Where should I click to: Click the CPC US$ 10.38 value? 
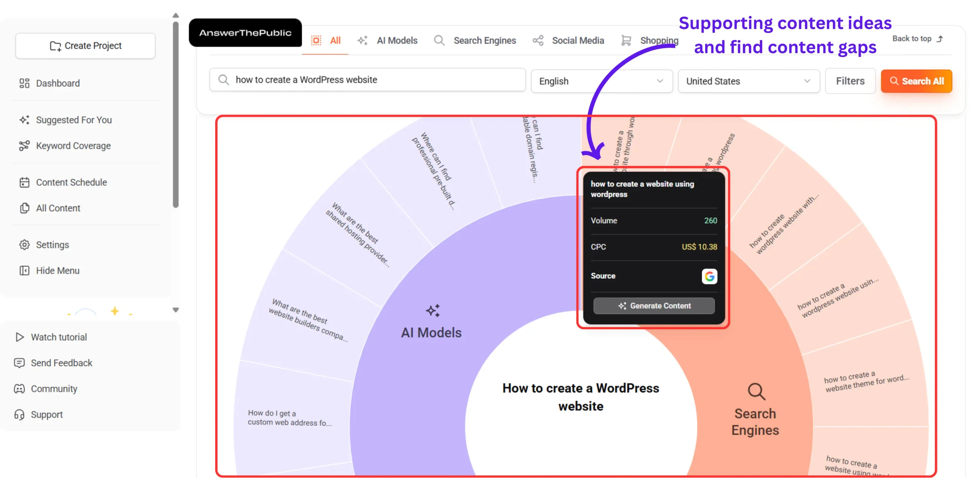[x=699, y=247]
